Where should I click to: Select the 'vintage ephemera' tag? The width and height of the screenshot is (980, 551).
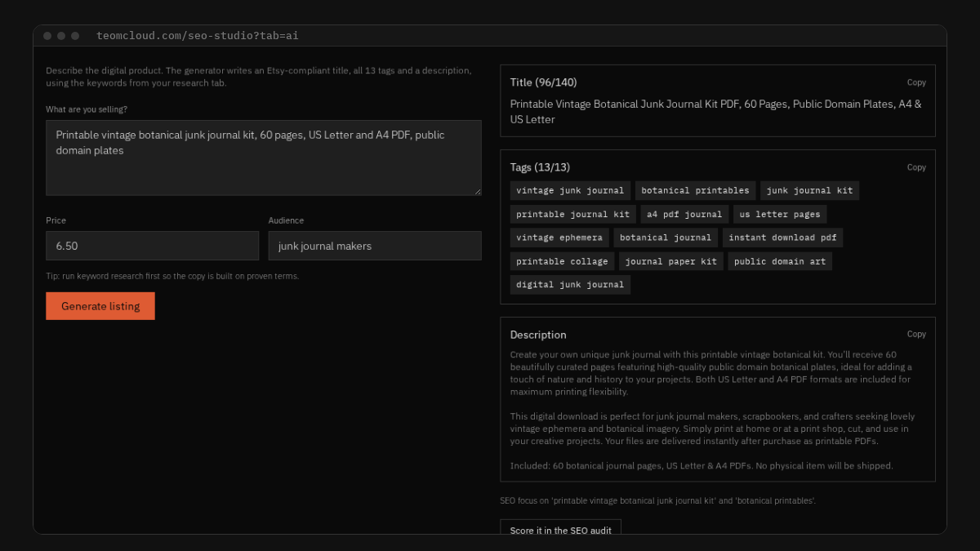pos(559,238)
